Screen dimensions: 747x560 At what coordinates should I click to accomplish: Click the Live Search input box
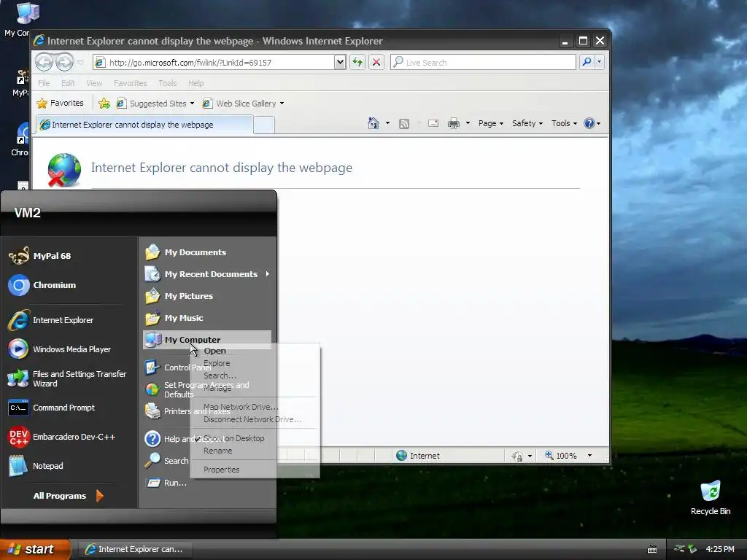[483, 62]
